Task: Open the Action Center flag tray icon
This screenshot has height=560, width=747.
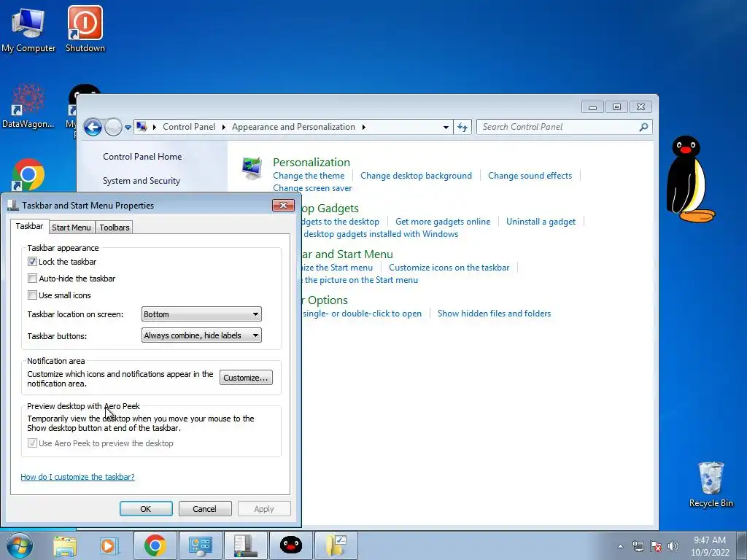Action: pos(656,546)
